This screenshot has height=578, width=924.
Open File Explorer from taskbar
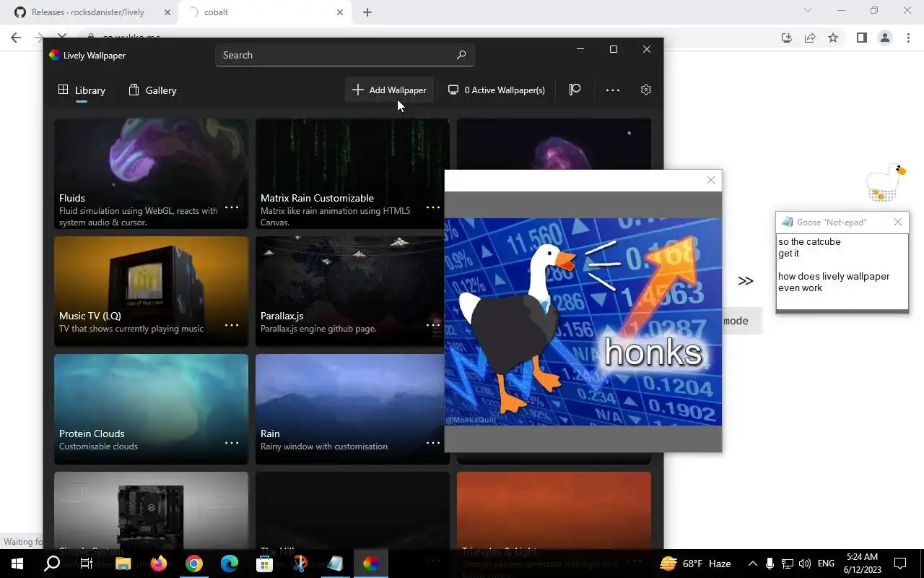(123, 564)
